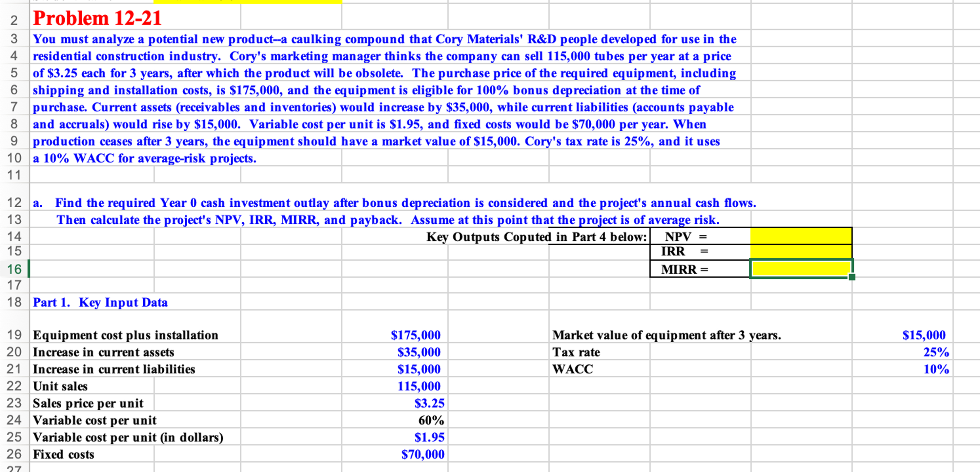Click the $15,000 market value cell
980x472 pixels.
(924, 335)
